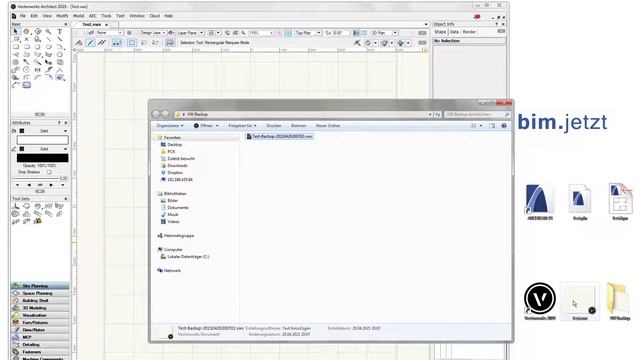Screen dimensions: 640x360
Task: Open the Explorer Organisieren dropdown
Action: pos(170,126)
